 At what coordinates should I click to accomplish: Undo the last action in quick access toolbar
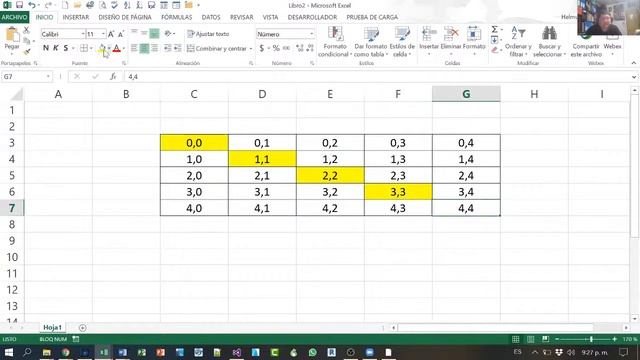32,5
